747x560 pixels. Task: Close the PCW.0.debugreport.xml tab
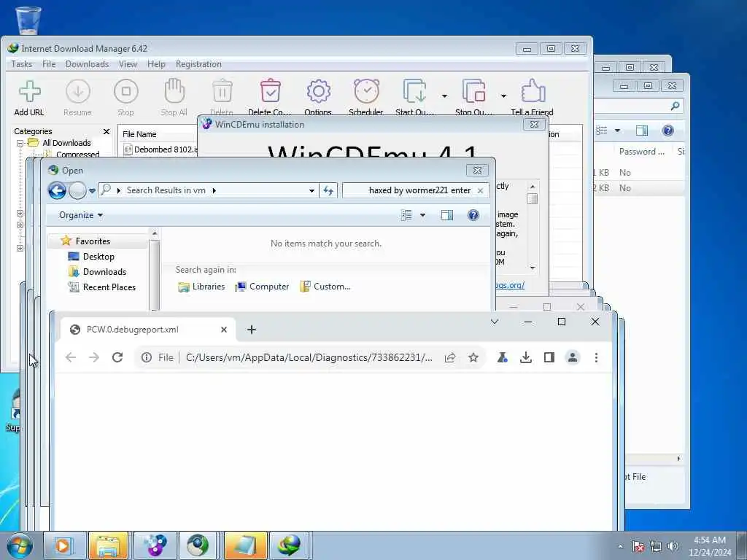tap(224, 330)
